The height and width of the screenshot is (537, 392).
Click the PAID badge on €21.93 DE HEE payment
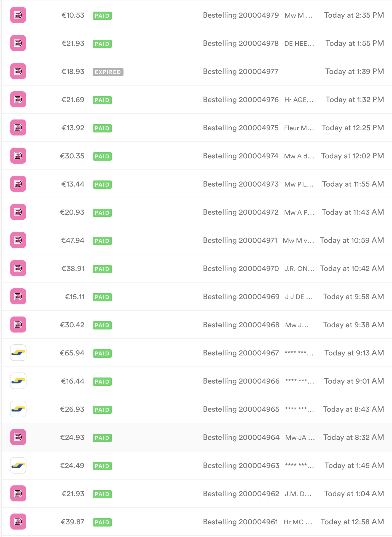pos(102,44)
